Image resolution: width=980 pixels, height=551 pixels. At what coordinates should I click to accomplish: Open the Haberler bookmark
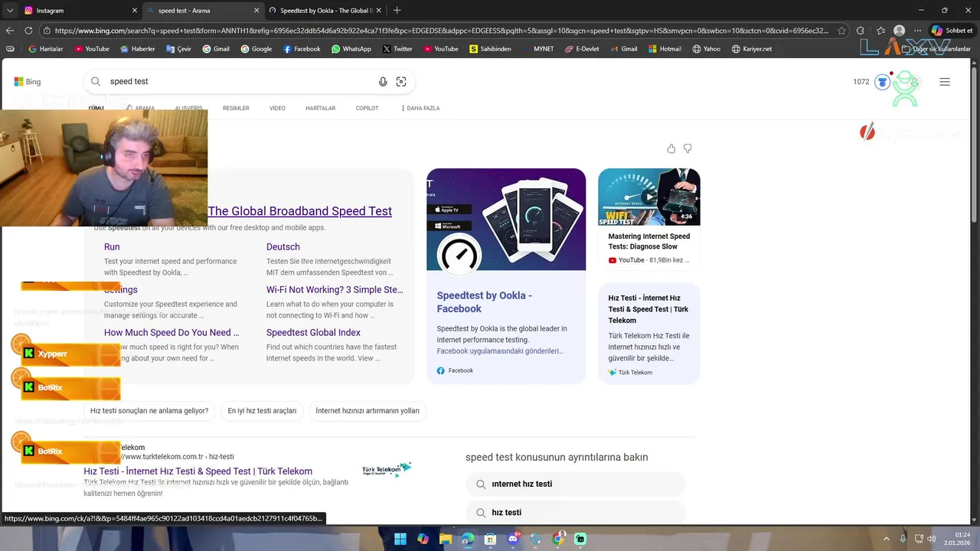point(137,49)
